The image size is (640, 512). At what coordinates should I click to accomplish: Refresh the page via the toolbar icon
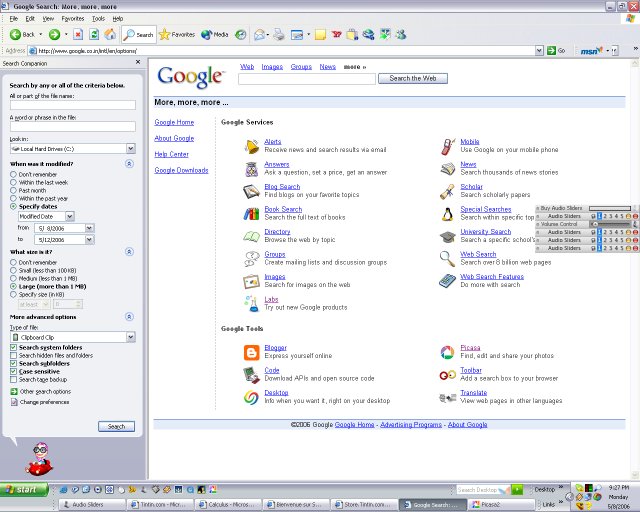(x=94, y=35)
